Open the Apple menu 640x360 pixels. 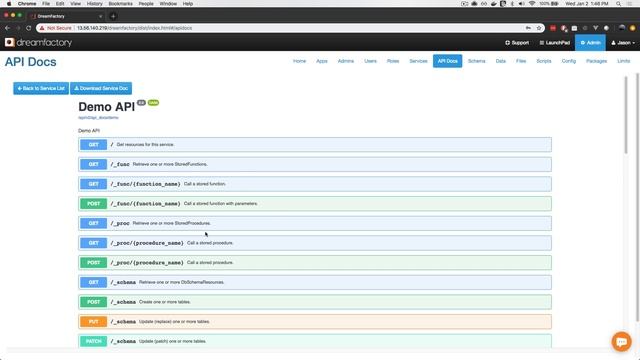click(x=9, y=4)
